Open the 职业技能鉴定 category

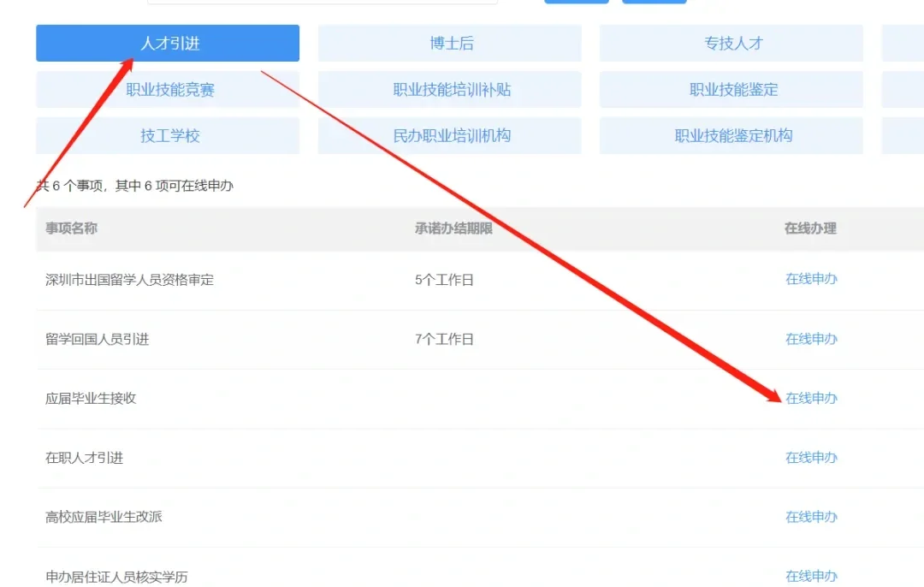coord(731,89)
